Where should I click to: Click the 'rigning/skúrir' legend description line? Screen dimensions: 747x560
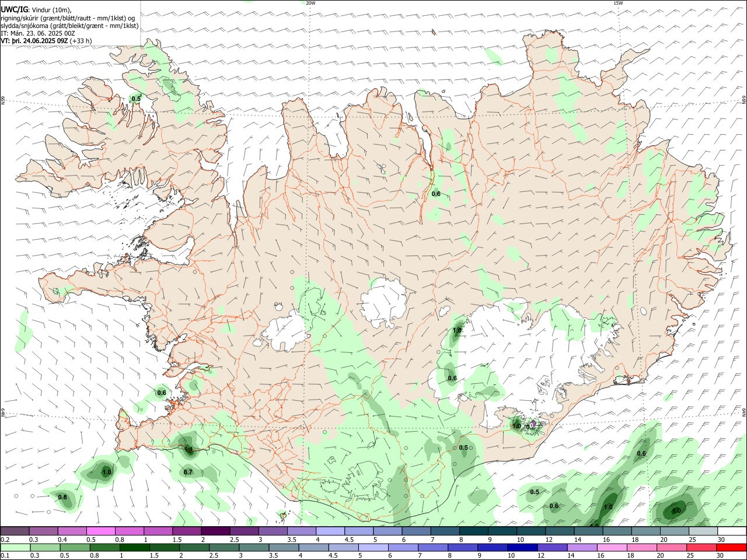tap(68, 18)
